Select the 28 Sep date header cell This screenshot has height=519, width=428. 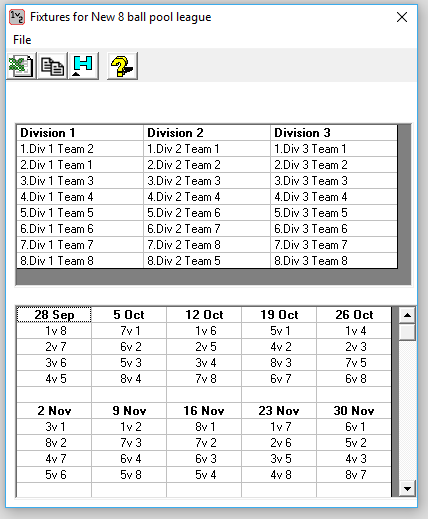(54, 315)
